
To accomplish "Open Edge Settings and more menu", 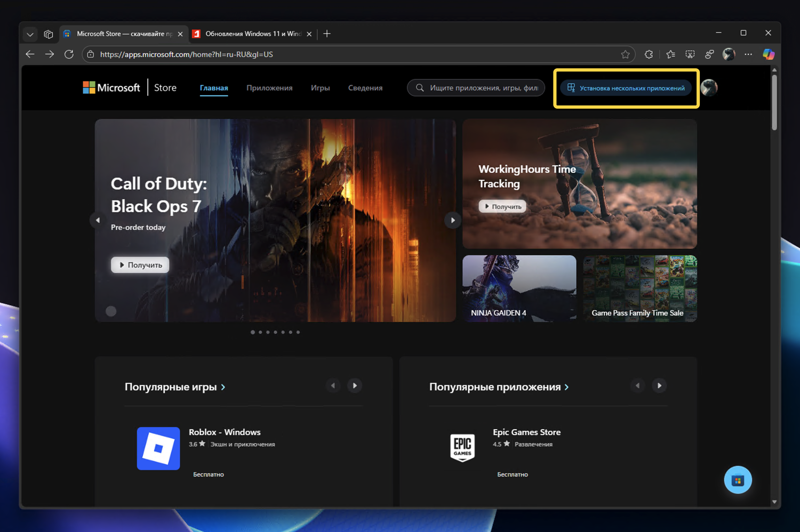I will (x=748, y=54).
